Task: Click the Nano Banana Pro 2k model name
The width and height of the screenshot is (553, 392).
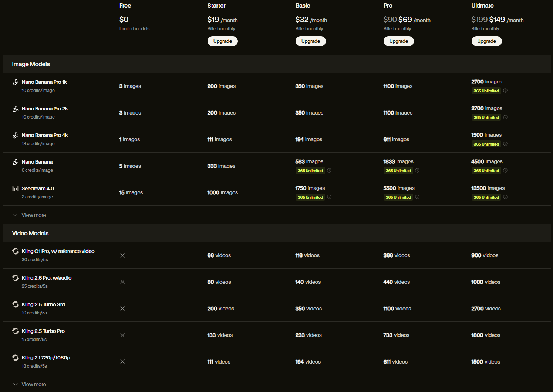Action: 45,109
